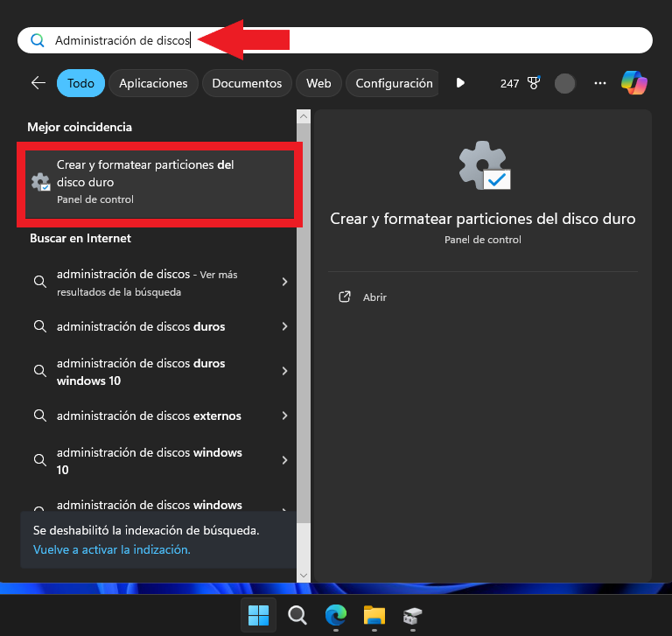Open 'Crear y formatear particiones del disco duro' result
This screenshot has width=672, height=636.
(x=160, y=184)
